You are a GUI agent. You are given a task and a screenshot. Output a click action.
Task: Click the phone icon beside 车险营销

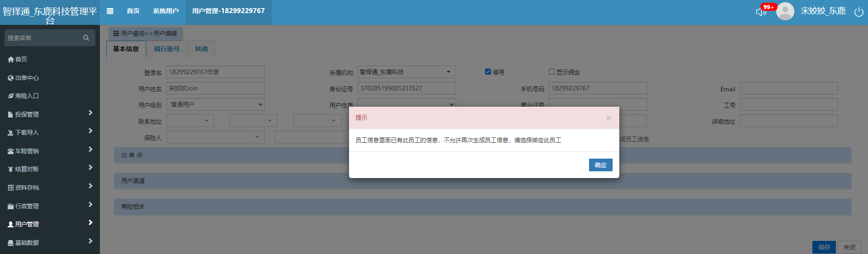coord(11,151)
